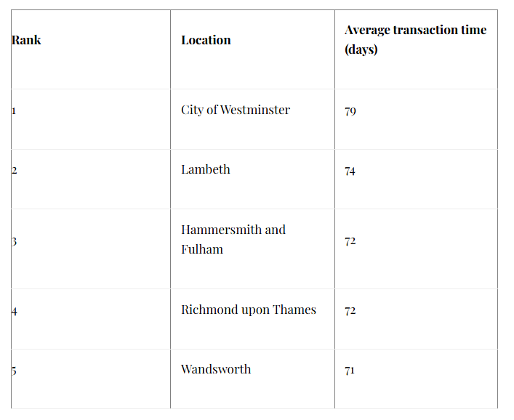Click the Rank column header
514x420 pixels.
click(26, 40)
